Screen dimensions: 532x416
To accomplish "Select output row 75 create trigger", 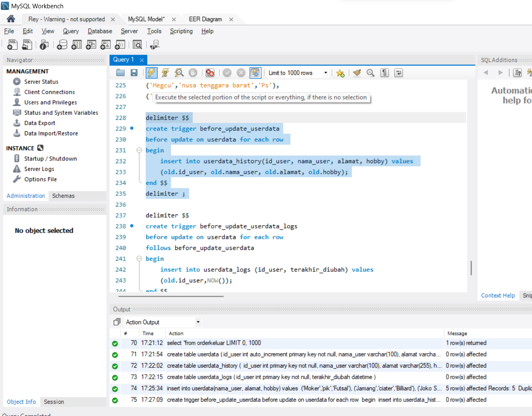I will point(321,400).
